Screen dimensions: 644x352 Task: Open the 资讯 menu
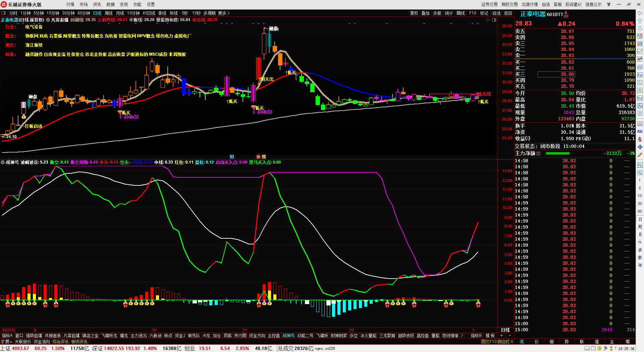point(97,4)
